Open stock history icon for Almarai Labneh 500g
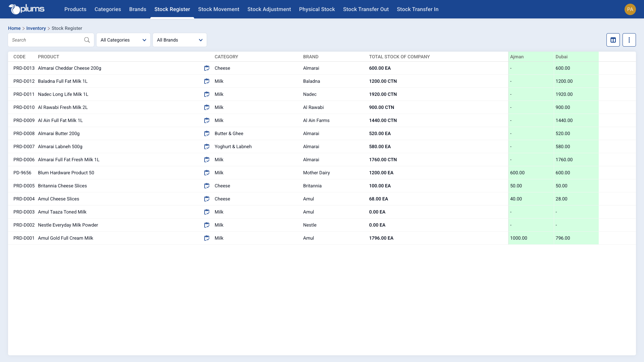 tap(207, 146)
